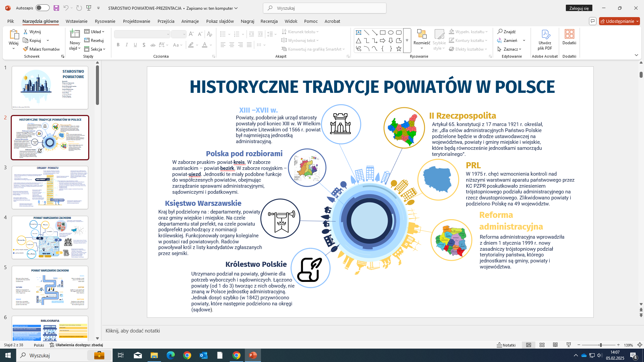Image resolution: width=644 pixels, height=362 pixels.
Task: Toggle underline formatting
Action: [x=136, y=45]
